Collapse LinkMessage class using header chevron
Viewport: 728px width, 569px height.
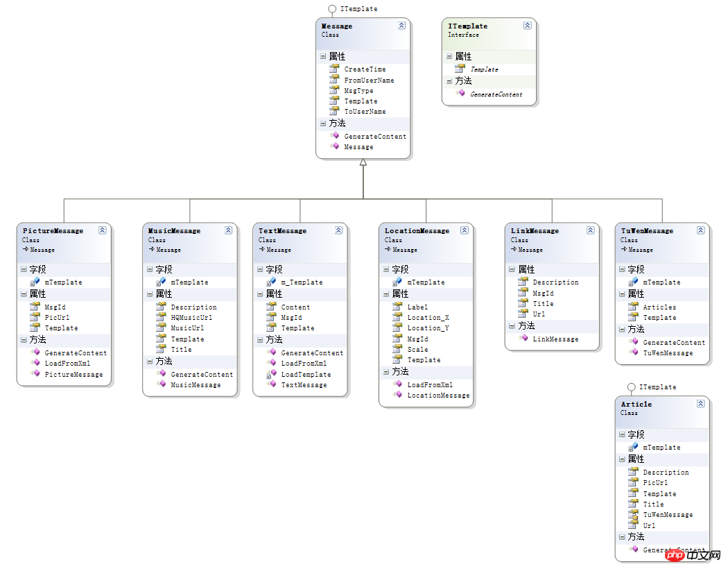tap(591, 230)
